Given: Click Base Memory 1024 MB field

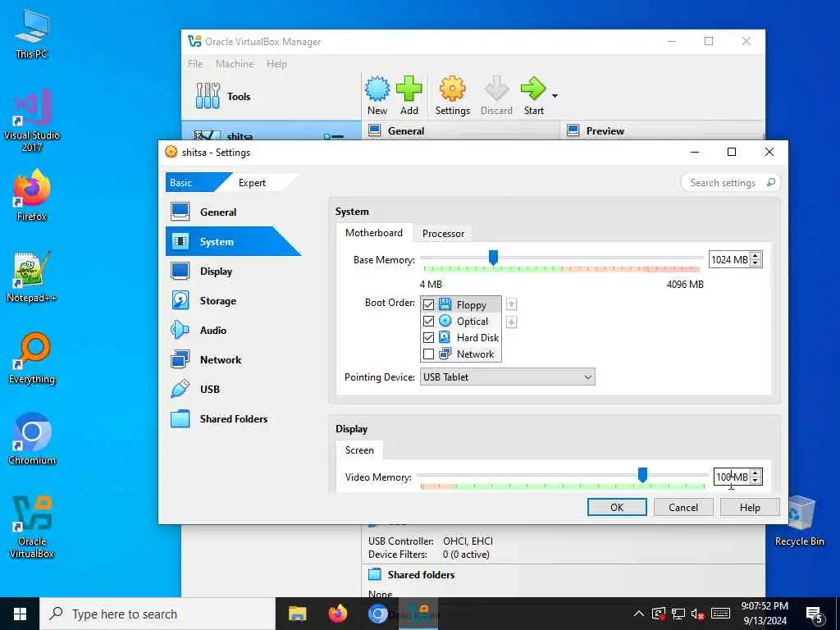Looking at the screenshot, I should pyautogui.click(x=729, y=260).
